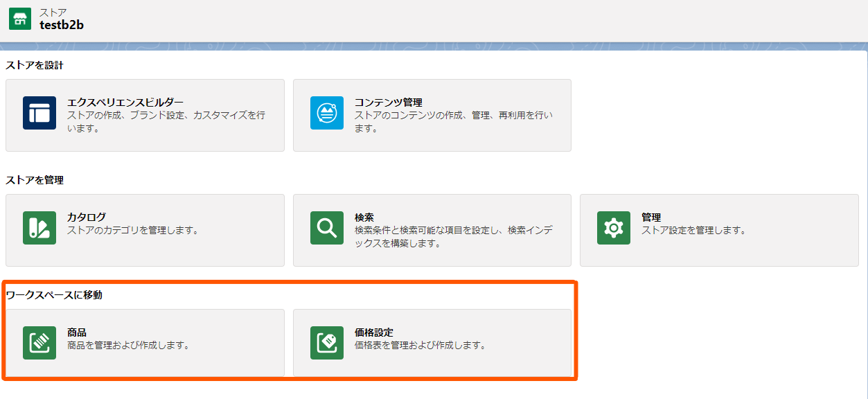Click the 検索 magnifying glass icon

(326, 228)
